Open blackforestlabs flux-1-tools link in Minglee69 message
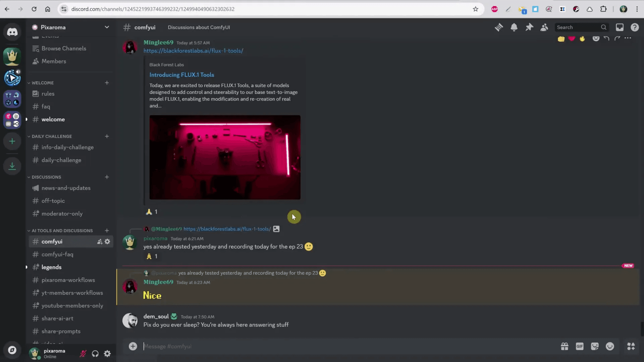Image resolution: width=644 pixels, height=362 pixels. (x=193, y=51)
